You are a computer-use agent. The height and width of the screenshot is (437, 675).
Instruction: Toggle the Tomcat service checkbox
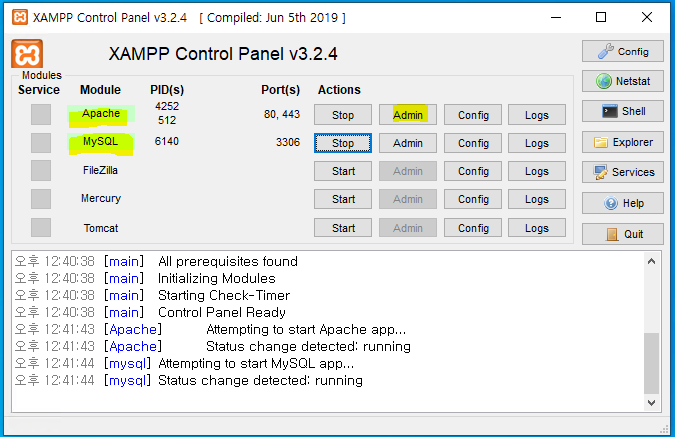pyautogui.click(x=41, y=227)
